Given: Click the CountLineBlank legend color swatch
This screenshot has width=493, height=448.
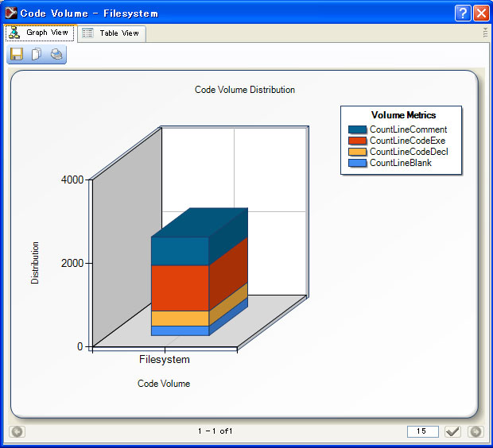Looking at the screenshot, I should (358, 163).
